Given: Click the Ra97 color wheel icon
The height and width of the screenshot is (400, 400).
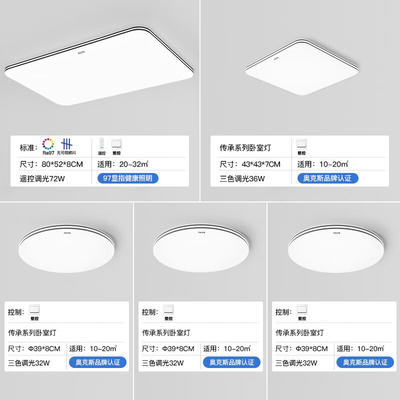Looking at the screenshot, I should tap(48, 144).
